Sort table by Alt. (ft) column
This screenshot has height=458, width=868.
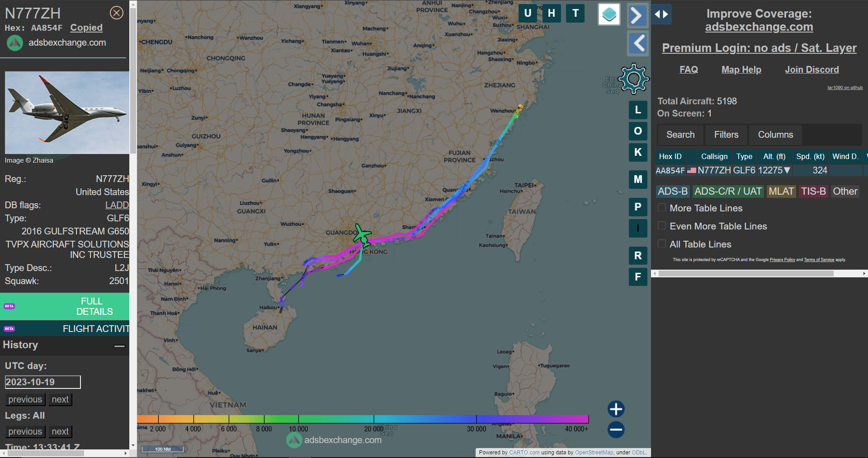[774, 156]
